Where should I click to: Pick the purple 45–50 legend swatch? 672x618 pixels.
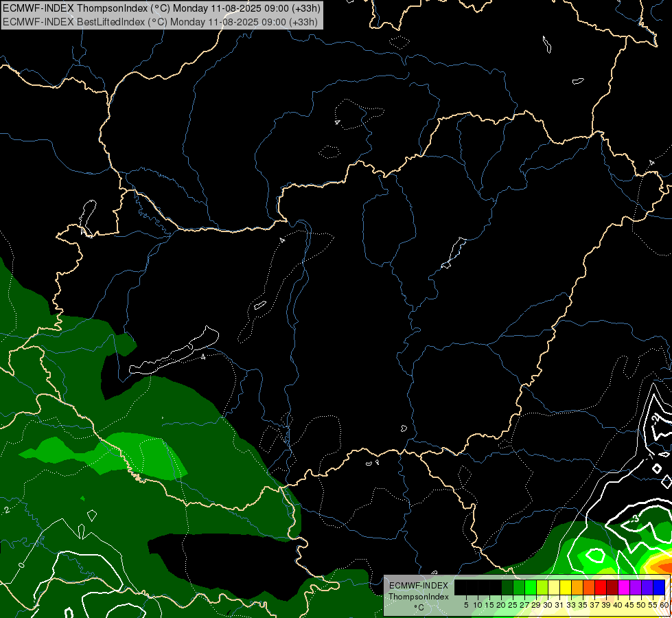(636, 587)
